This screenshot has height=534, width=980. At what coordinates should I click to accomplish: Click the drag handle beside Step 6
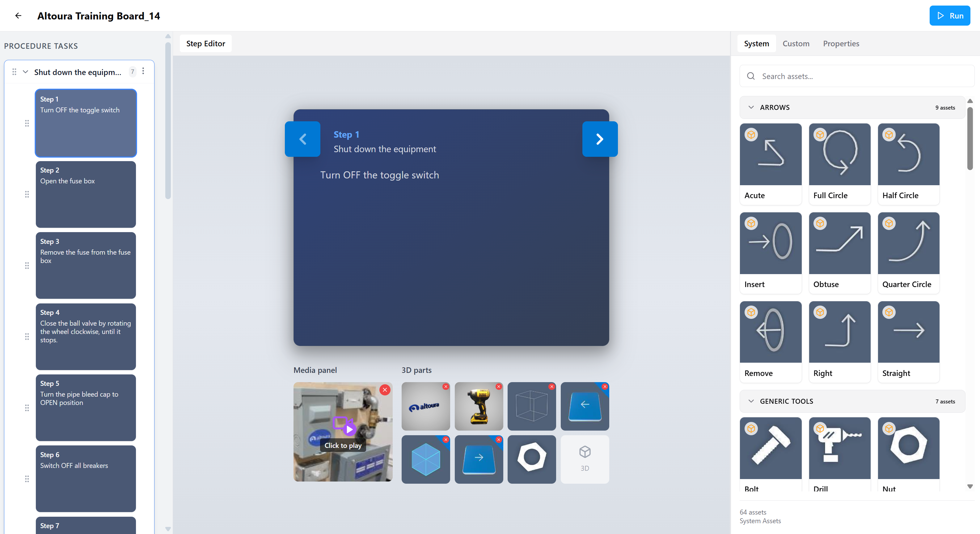27,478
